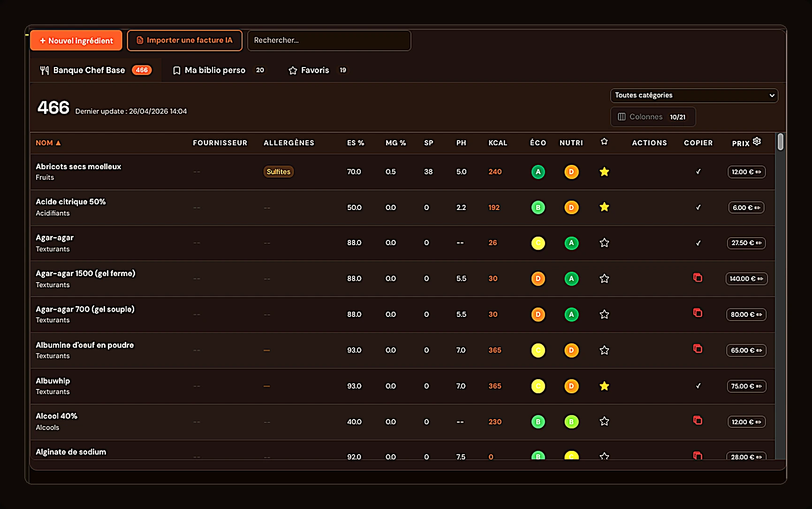Edit the 12.00 € price of Abricots secs

tap(746, 172)
